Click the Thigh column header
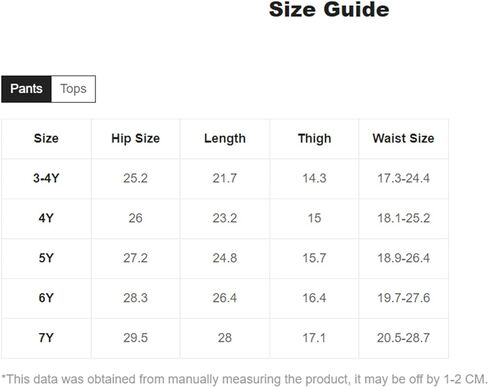This screenshot has height=387, width=488. 314,138
